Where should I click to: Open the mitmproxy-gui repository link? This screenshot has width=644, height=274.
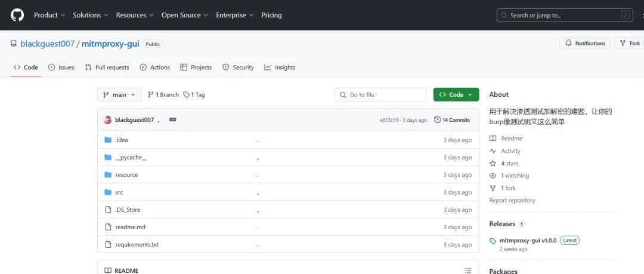pos(110,44)
